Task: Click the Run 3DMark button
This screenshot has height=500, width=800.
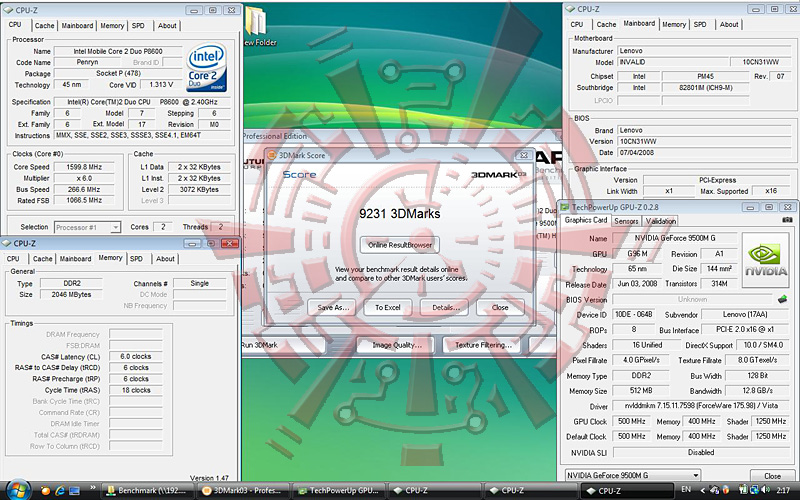Action: click(x=283, y=345)
